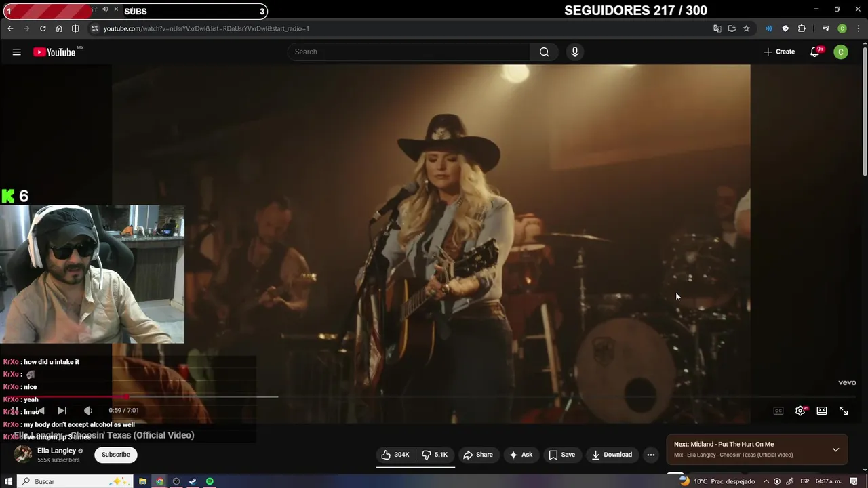Open the browser profile avatar

[x=842, y=28]
